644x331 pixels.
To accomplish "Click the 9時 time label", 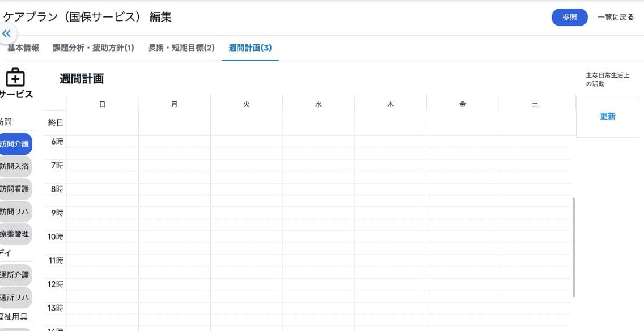I will 57,213.
